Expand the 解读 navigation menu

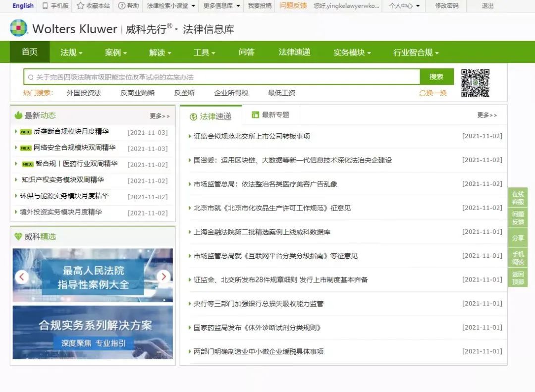pyautogui.click(x=160, y=52)
